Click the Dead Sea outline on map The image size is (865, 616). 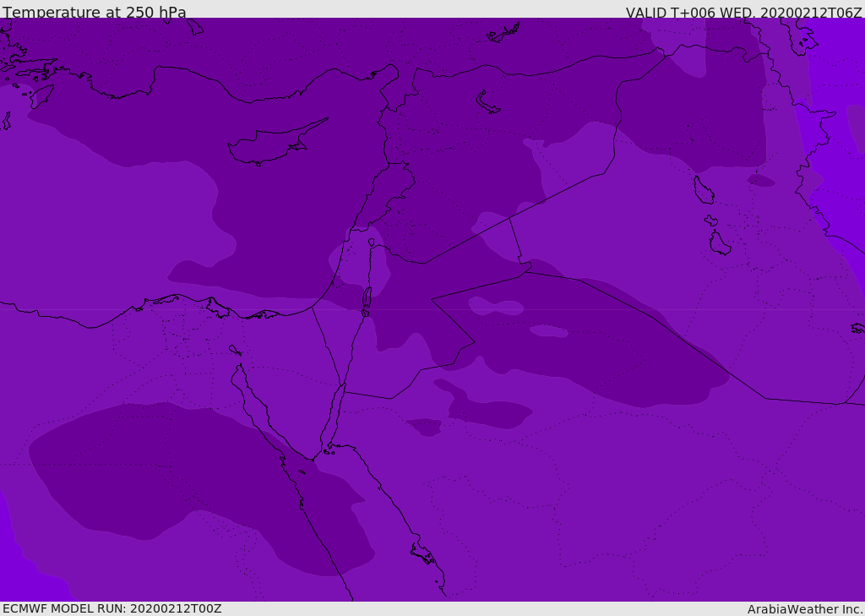pos(367,298)
